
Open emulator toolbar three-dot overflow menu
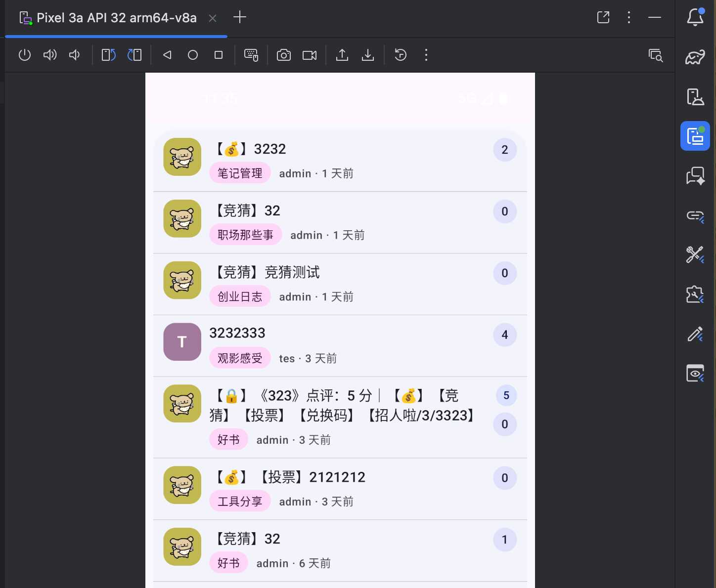coord(426,55)
